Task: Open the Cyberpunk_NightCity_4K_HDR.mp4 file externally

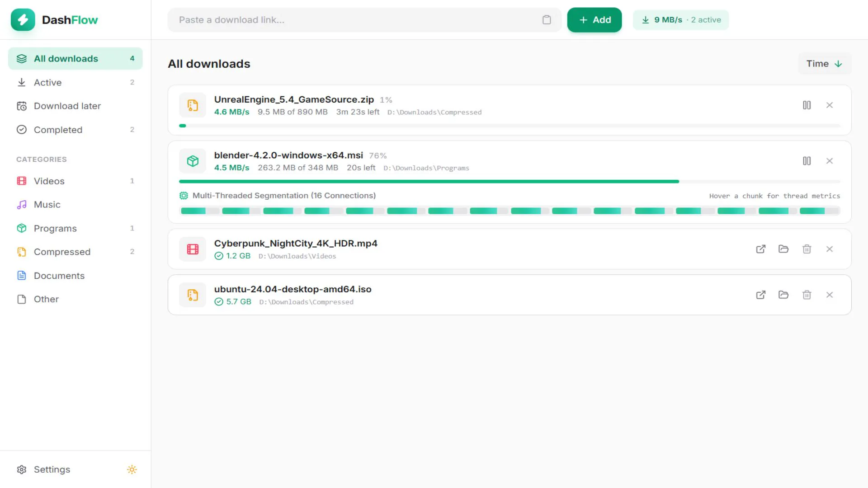Action: coord(761,249)
